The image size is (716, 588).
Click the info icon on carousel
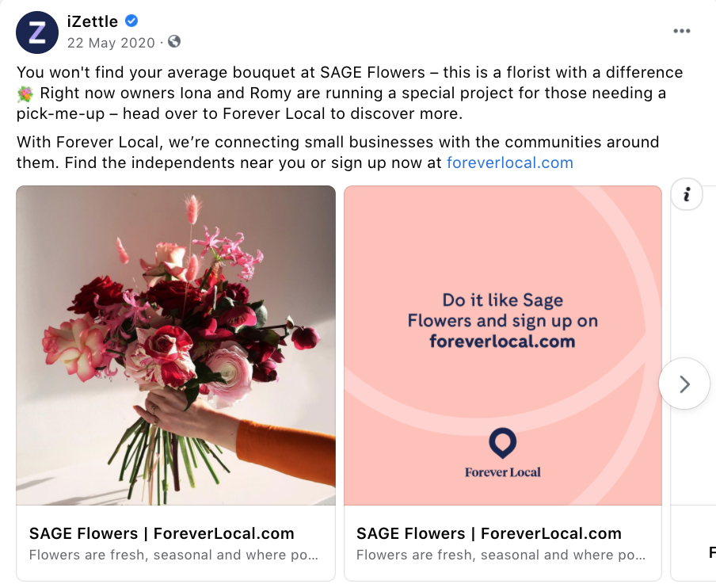coord(687,195)
